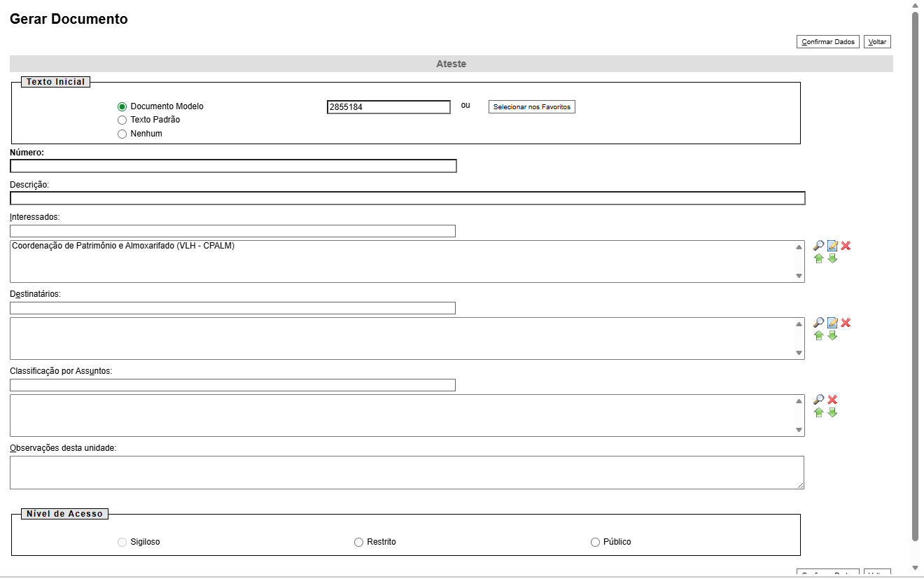
Task: Set access level to Público
Action: (x=596, y=542)
